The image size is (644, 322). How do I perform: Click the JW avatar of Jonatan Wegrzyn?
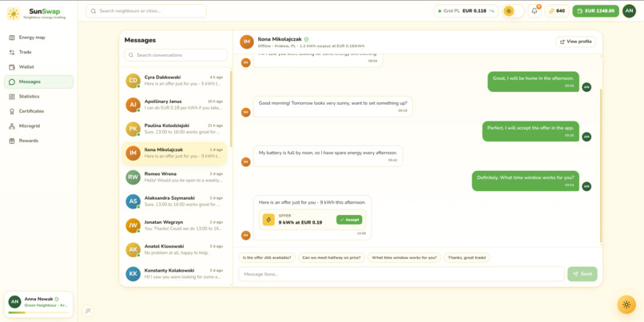point(133,225)
